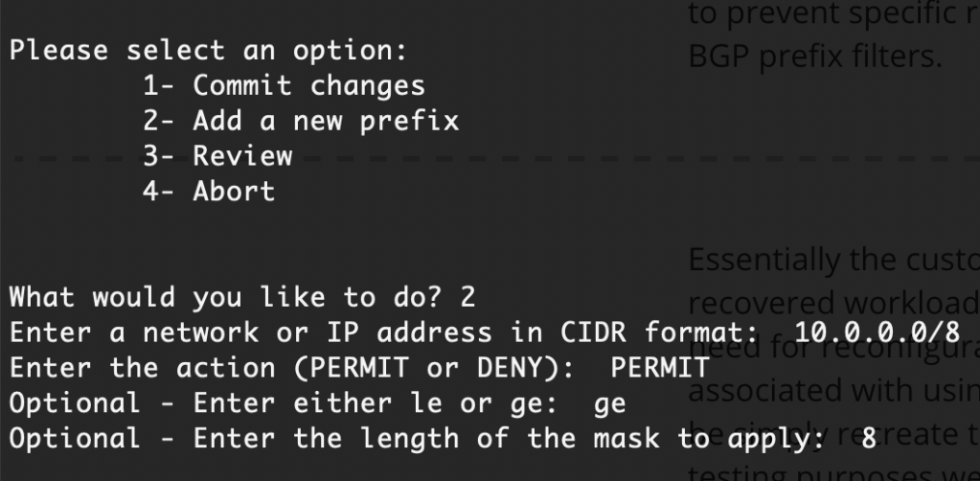
Task: Click the "What would you like to do?" prompt
Action: [225, 297]
